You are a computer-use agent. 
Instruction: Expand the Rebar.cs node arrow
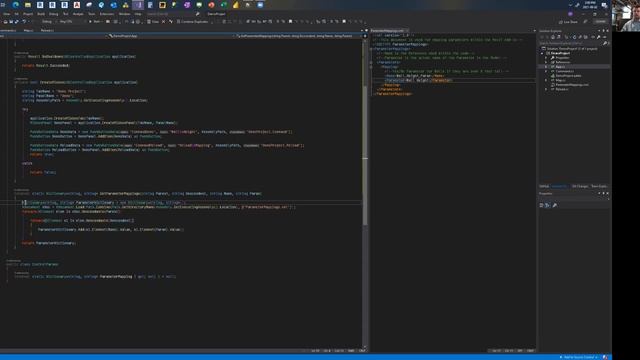click(546, 89)
